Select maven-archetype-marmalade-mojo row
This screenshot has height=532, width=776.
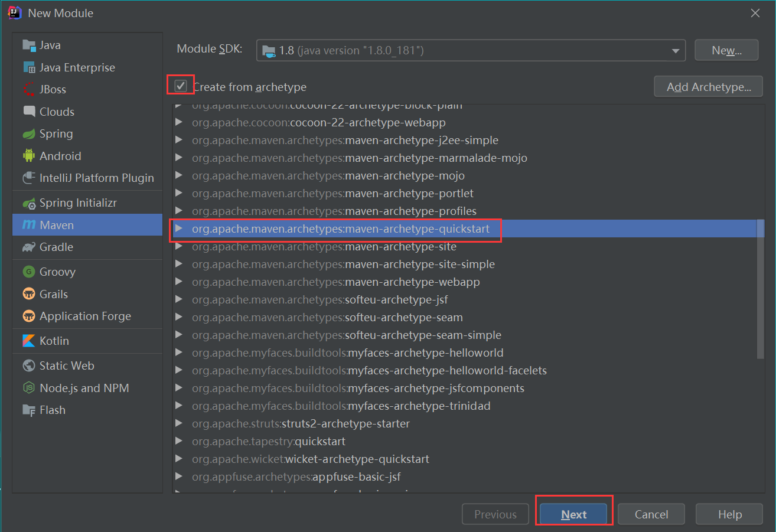point(465,158)
